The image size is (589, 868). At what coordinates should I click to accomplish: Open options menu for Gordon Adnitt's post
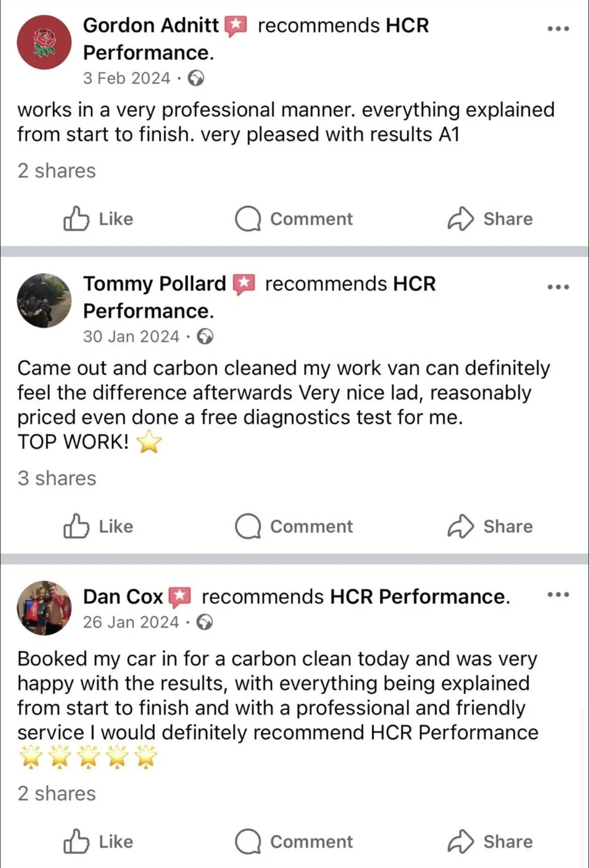(x=558, y=29)
